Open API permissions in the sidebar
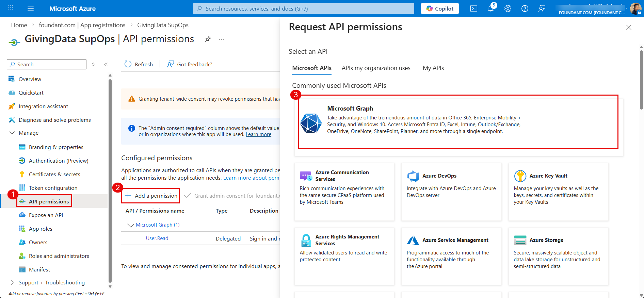Image resolution: width=644 pixels, height=298 pixels. 49,201
